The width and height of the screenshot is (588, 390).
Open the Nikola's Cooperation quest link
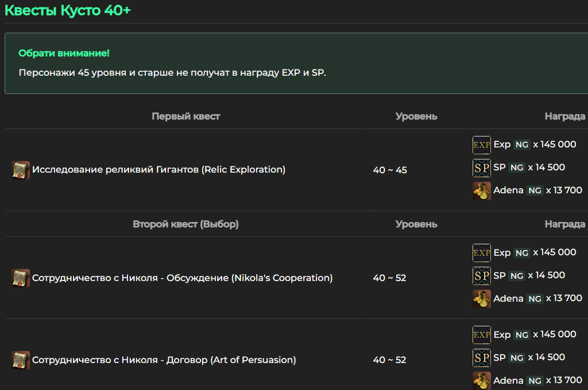tap(182, 278)
